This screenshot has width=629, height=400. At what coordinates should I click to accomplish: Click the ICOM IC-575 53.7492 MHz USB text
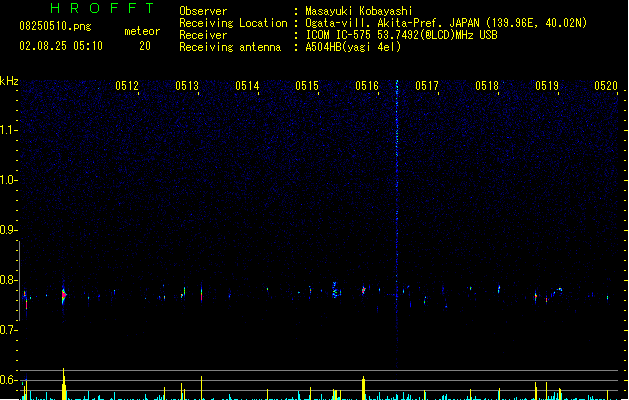pyautogui.click(x=401, y=35)
